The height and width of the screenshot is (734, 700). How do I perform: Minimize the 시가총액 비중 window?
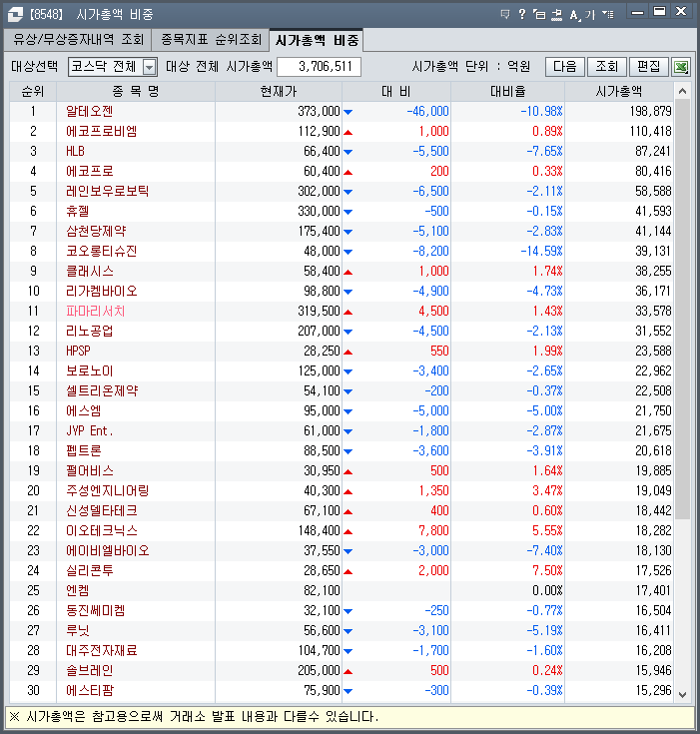tap(637, 12)
